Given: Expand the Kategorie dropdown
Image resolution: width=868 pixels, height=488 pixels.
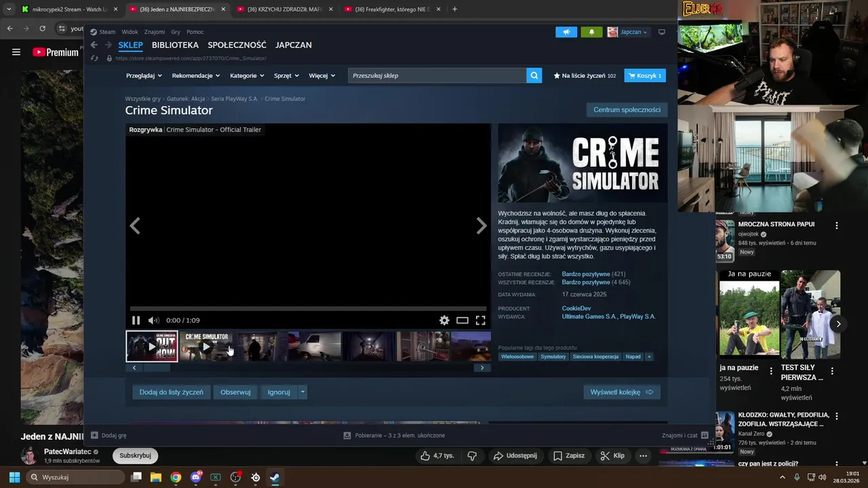Looking at the screenshot, I should (247, 76).
